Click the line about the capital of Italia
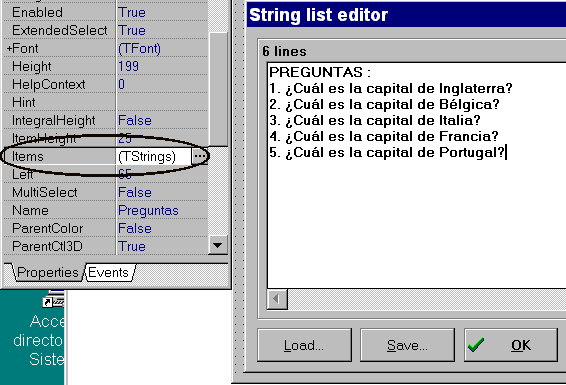Screen dimensions: 566x385 click(x=375, y=120)
